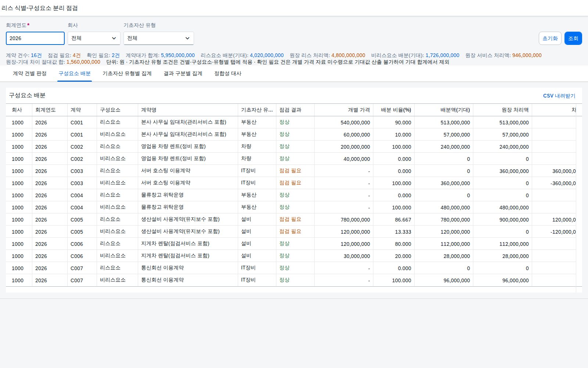Click 28,000,000 배분액 in C006 비리스요소 row

coord(457,256)
